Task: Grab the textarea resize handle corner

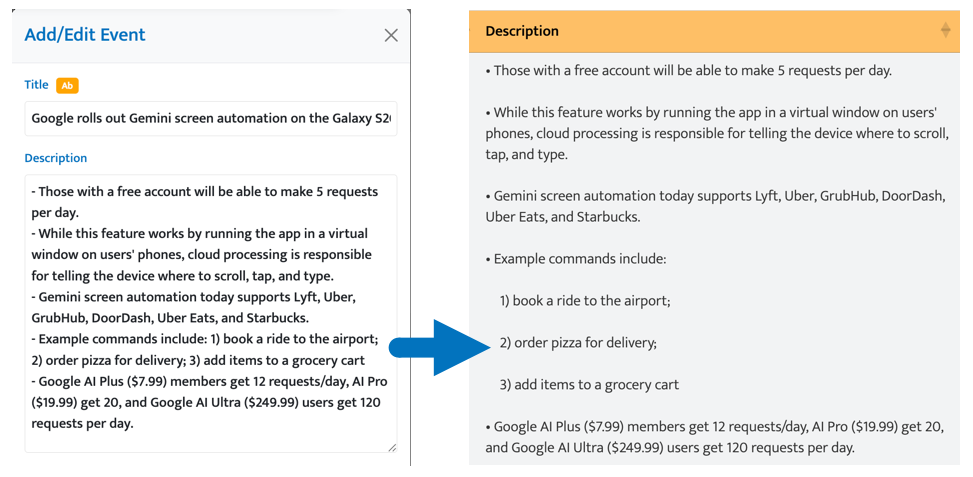Action: 392,448
